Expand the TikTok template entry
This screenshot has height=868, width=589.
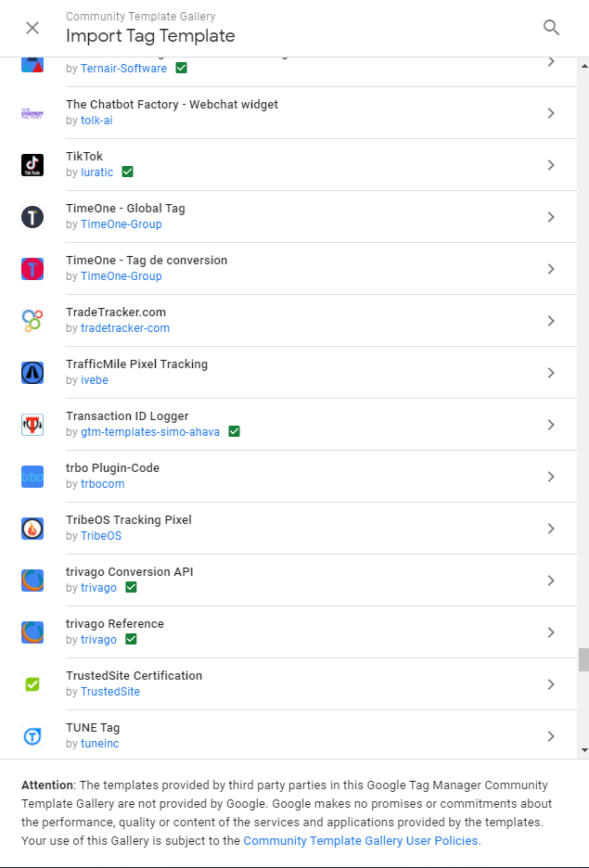click(553, 164)
